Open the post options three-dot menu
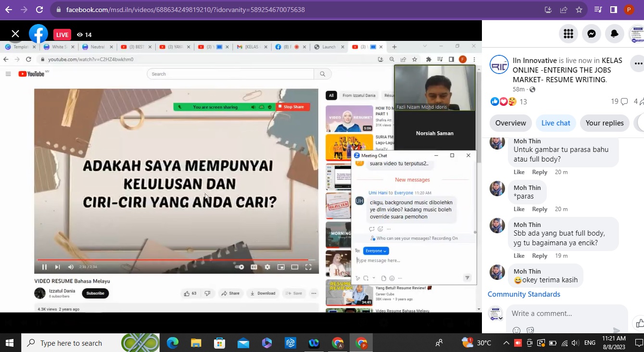The width and height of the screenshot is (644, 352). 638,63
